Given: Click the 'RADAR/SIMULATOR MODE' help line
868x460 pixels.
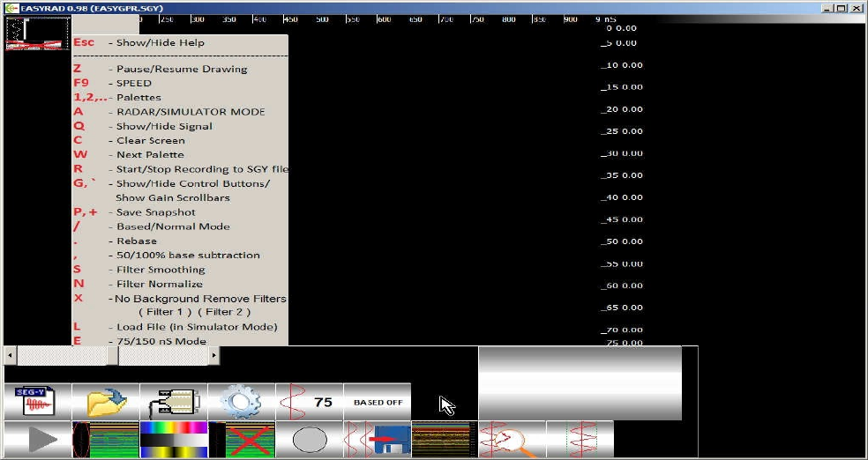Looking at the screenshot, I should (169, 112).
